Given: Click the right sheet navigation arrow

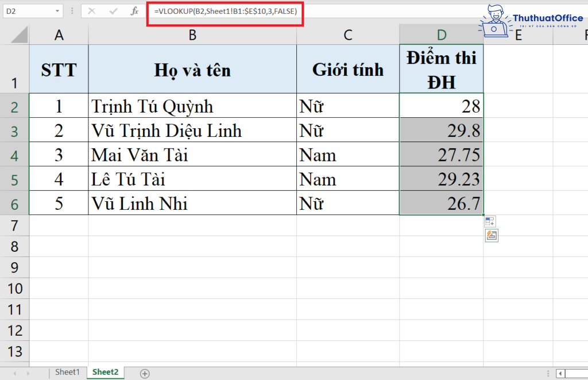Looking at the screenshot, I should pos(28,373).
